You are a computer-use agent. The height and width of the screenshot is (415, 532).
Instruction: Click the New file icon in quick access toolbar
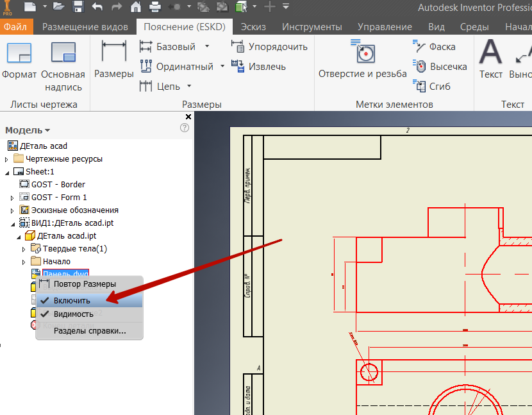[x=30, y=7]
